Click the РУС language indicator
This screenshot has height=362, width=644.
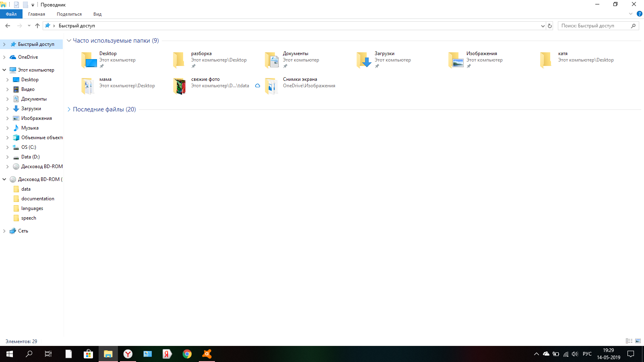[587, 354]
